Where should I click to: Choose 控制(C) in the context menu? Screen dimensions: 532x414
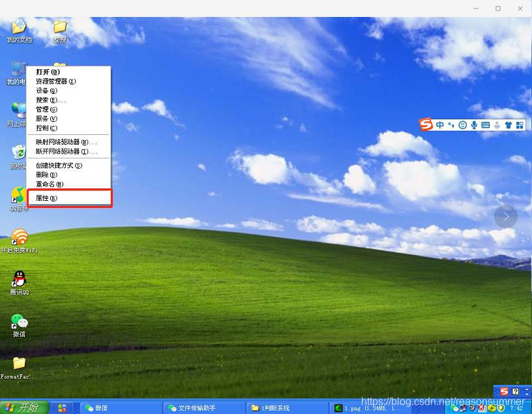(x=68, y=128)
